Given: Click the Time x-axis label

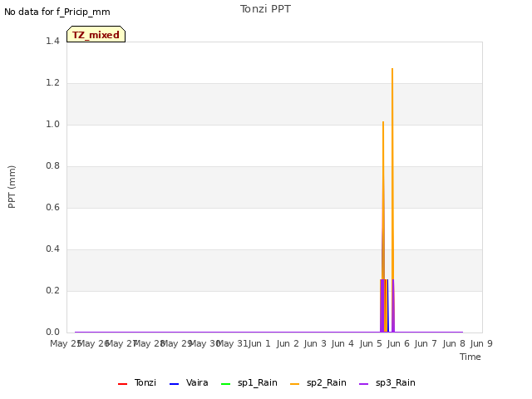Looking at the screenshot, I should 470,357.
